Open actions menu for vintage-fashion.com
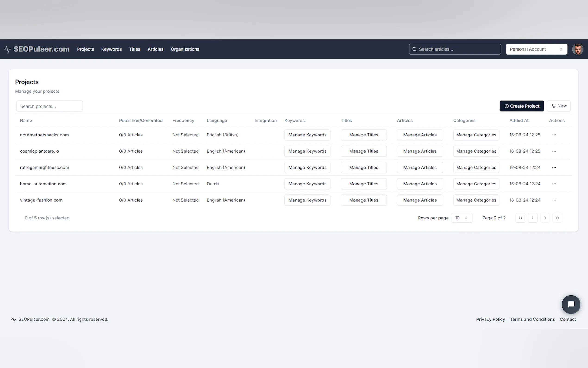 (554, 200)
